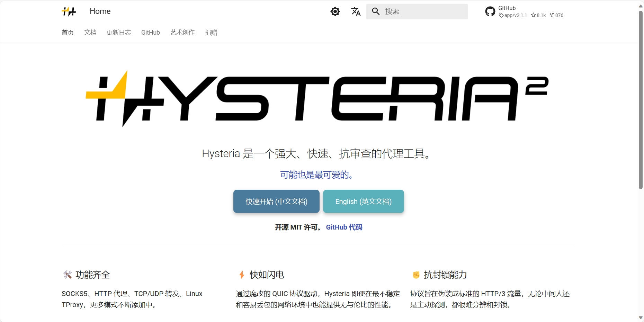Click the 快如闪电 heading text
This screenshot has height=322, width=644.
pos(267,275)
